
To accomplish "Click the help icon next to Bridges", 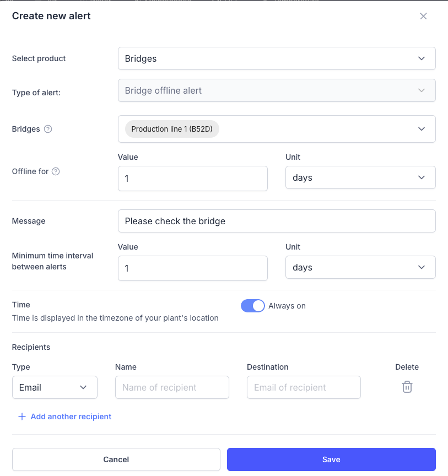I will point(48,129).
